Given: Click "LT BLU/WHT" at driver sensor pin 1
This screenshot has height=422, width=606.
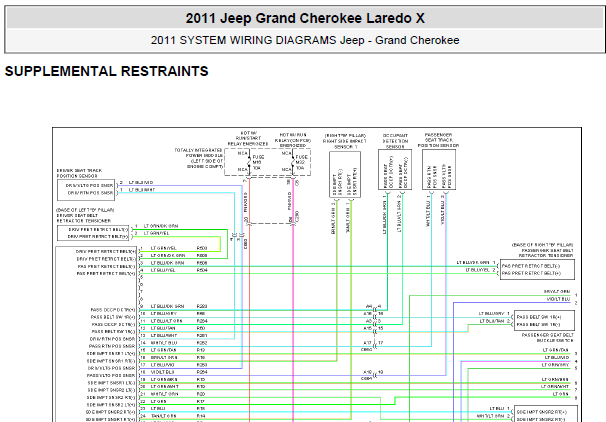Looking at the screenshot, I should [x=141, y=190].
